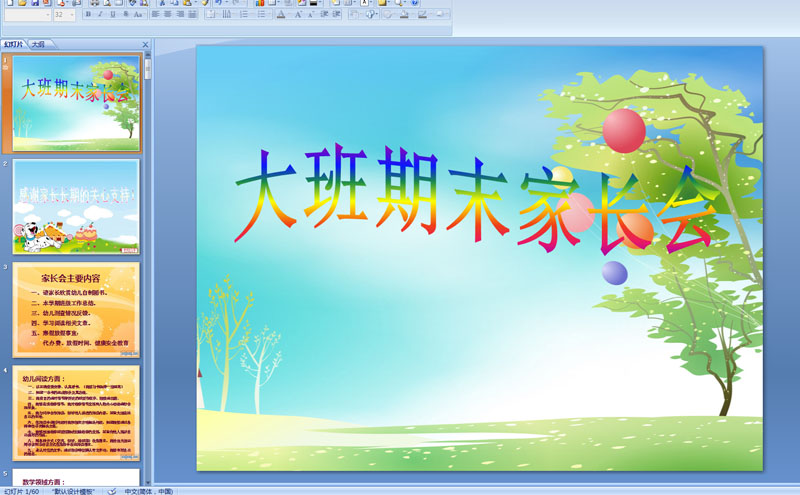This screenshot has height=495, width=800.
Task: Select slide 5 thumbnail 数学领域方面
Action: [76, 477]
